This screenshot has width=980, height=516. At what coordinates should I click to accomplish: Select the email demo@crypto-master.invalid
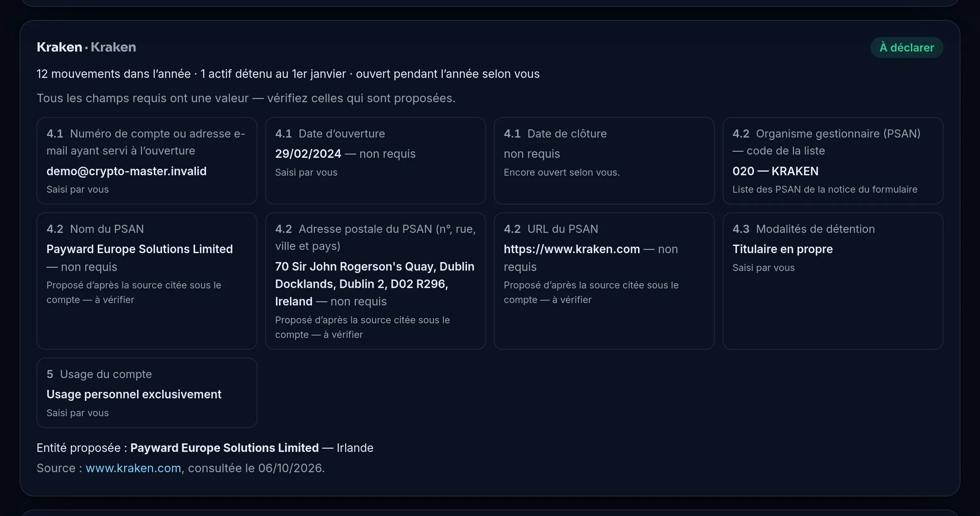(x=127, y=171)
